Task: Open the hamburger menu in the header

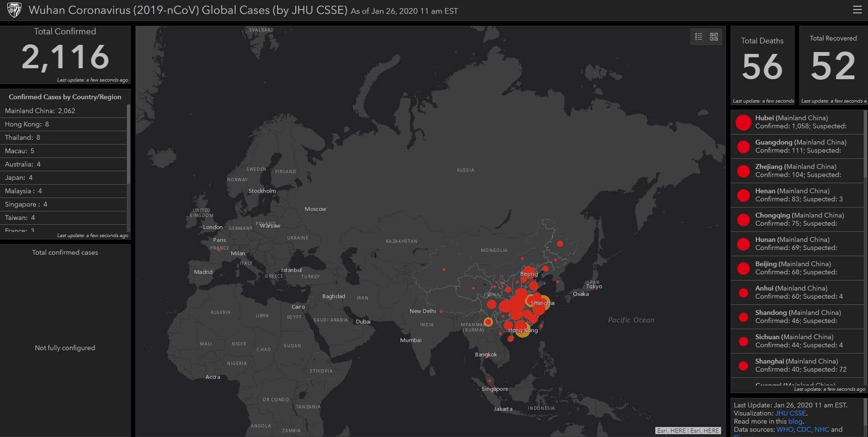Action: (x=857, y=10)
